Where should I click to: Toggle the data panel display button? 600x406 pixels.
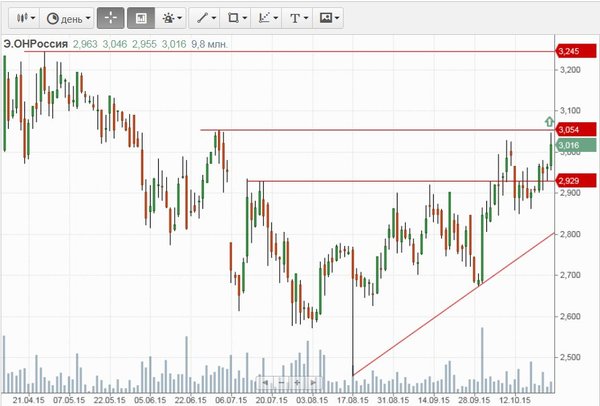point(140,18)
